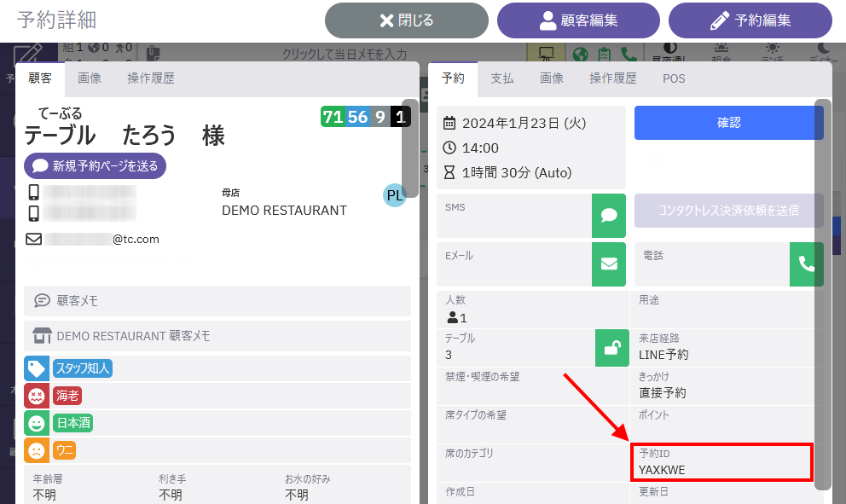Click the green 電話 phone icon
The image size is (846, 504).
tap(806, 264)
